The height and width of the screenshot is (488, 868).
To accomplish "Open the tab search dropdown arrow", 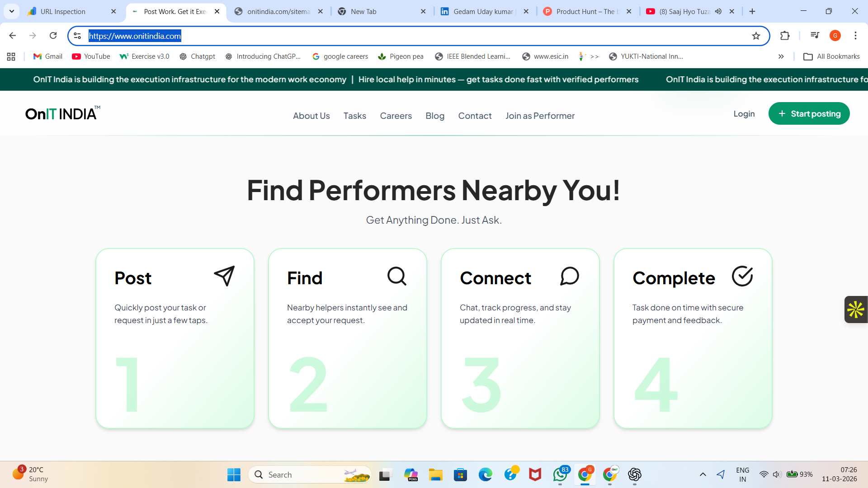I will (12, 11).
